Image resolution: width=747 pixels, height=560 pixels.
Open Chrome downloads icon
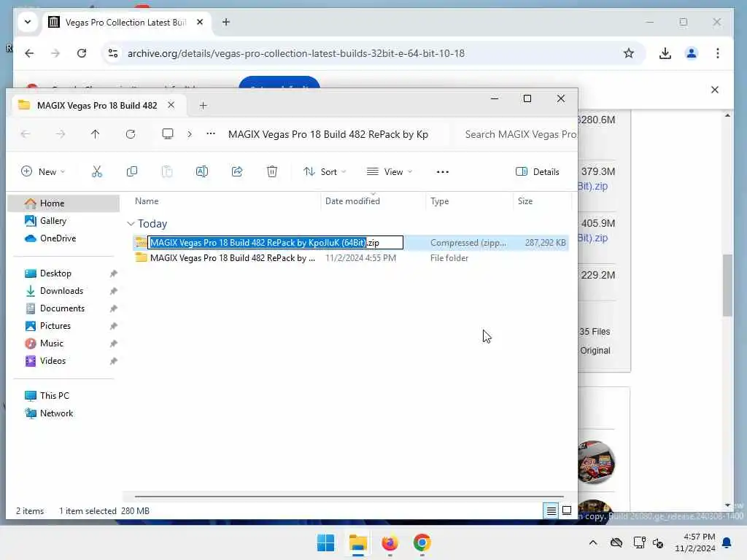(665, 53)
